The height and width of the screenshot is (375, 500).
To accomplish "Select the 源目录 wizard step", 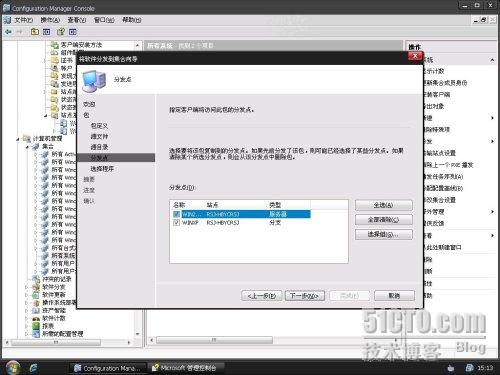I will (99, 147).
